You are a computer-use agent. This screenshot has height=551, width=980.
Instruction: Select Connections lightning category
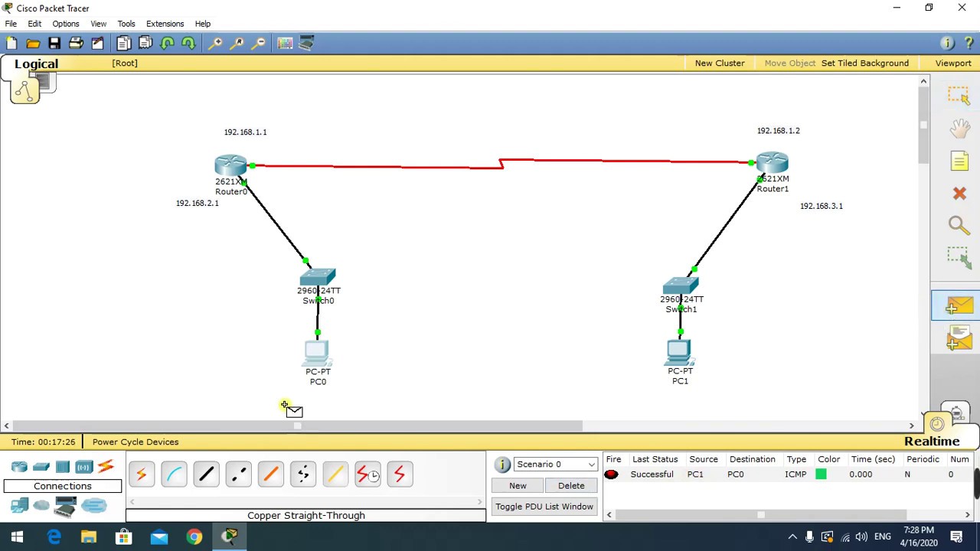pyautogui.click(x=106, y=467)
